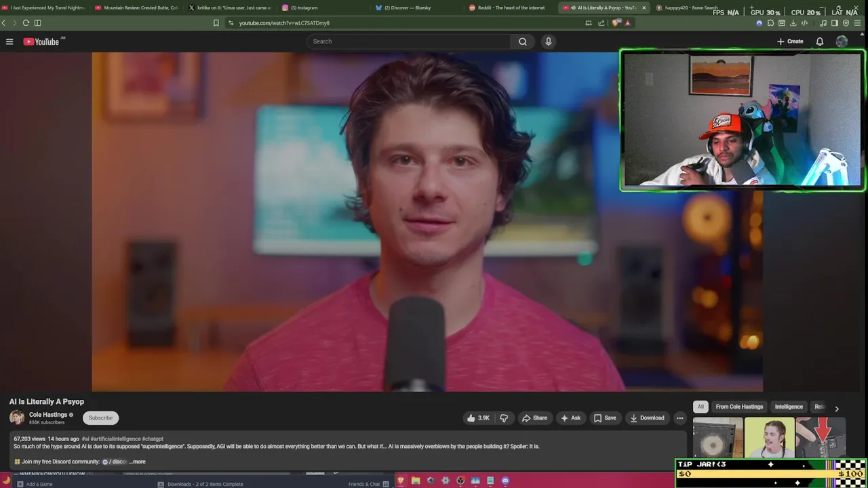The width and height of the screenshot is (868, 488).
Task: Open file manager folder in taskbar
Action: 415,481
